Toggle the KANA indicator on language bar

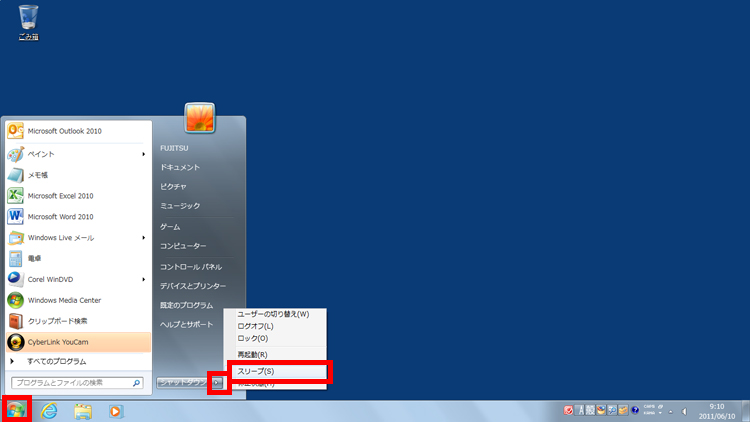tap(649, 413)
